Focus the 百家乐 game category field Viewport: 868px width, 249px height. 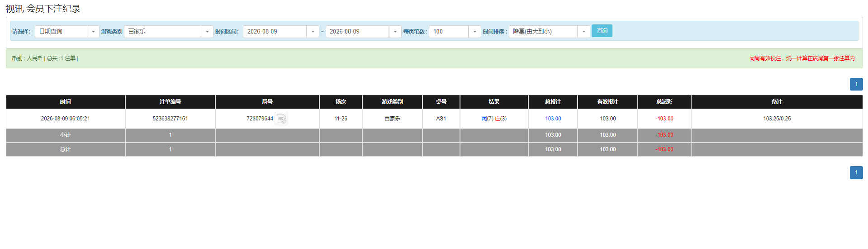[163, 32]
